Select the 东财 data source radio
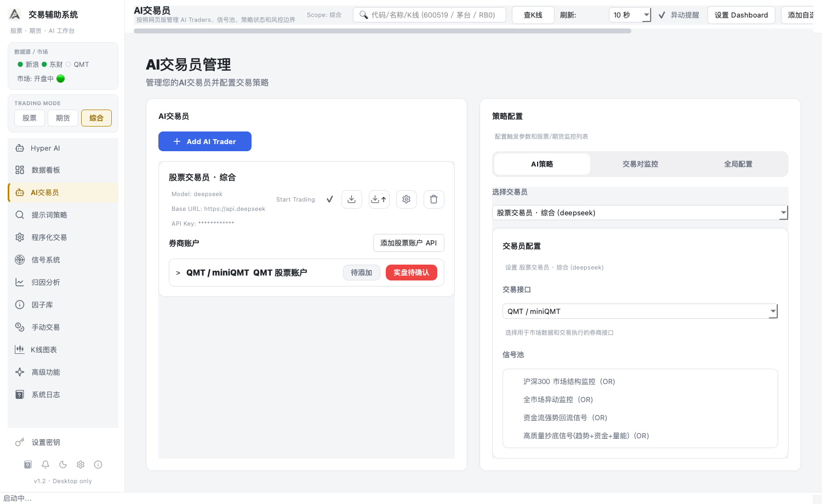This screenshot has height=504, width=822. click(x=44, y=64)
